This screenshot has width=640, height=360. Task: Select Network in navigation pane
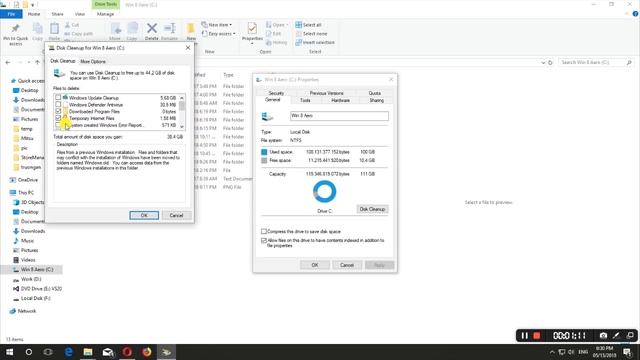27,311
